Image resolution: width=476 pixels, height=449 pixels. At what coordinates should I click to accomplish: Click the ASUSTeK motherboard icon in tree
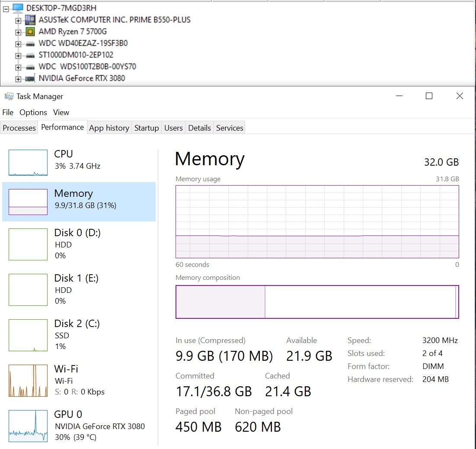[x=30, y=20]
